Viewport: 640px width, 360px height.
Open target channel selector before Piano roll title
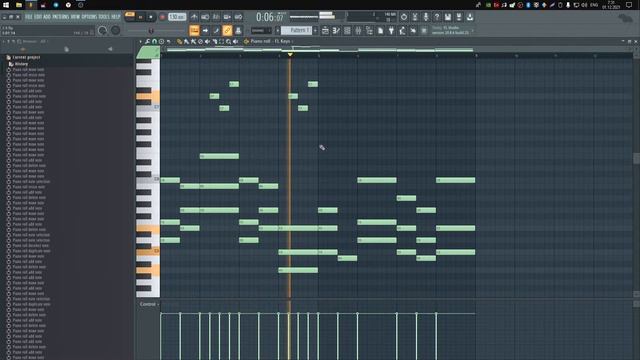[246, 42]
